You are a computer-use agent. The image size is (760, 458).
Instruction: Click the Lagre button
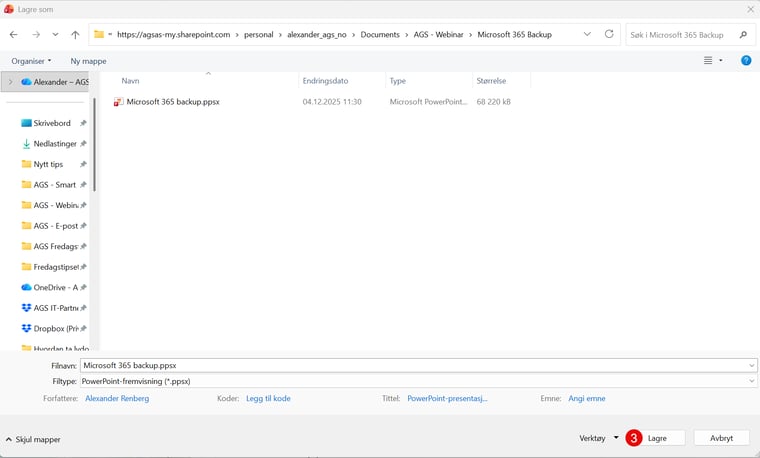[657, 438]
